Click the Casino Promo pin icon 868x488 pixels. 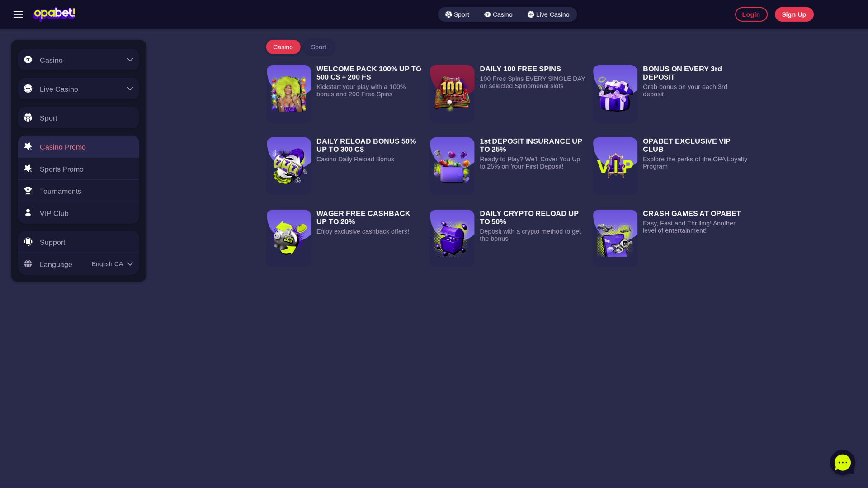click(28, 146)
